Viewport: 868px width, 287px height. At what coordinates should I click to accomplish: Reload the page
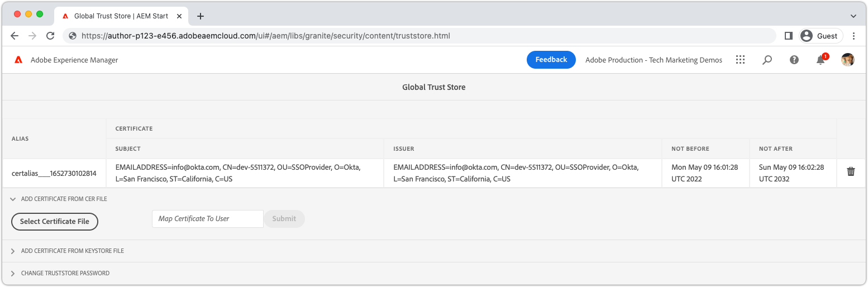click(50, 36)
